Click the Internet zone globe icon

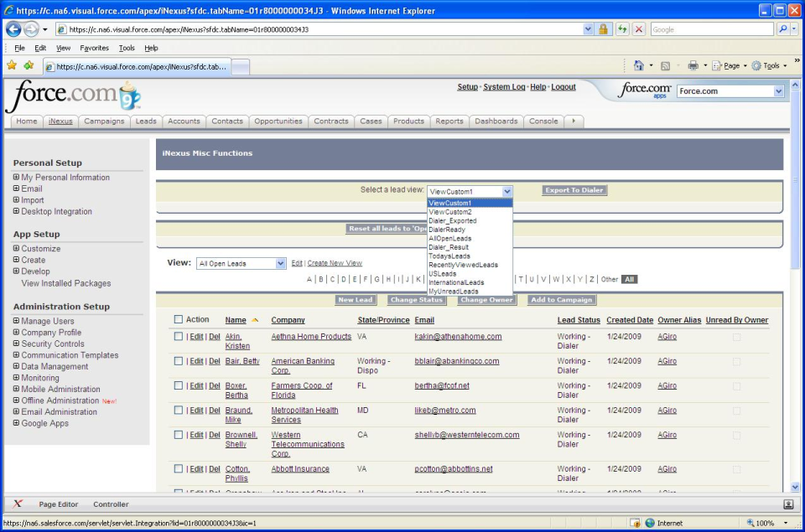(x=650, y=523)
